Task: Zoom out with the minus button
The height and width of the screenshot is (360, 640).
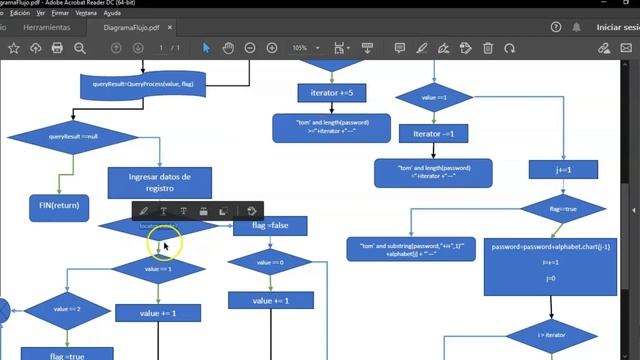Action: [x=250, y=48]
